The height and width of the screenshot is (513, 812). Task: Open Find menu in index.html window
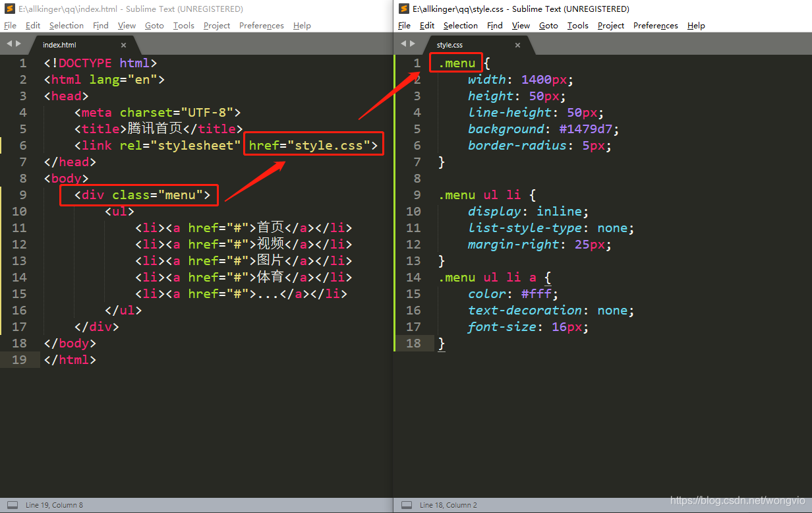[x=101, y=26]
